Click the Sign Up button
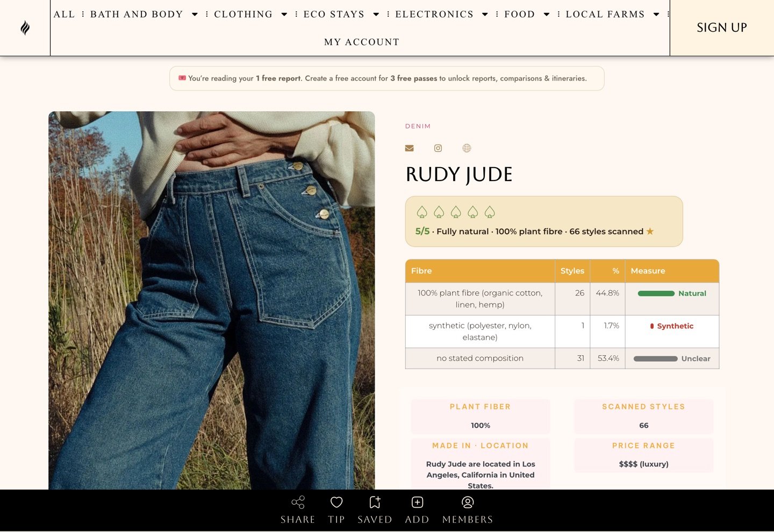Screen dimensions: 774x532 tap(722, 27)
